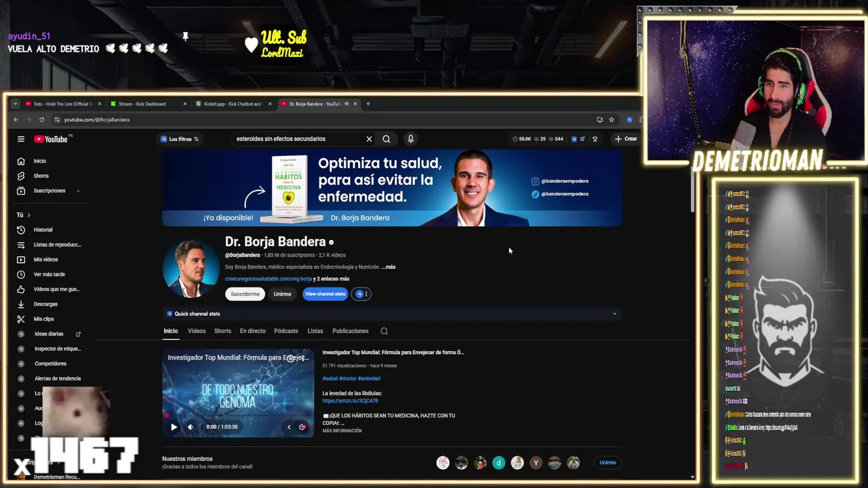Screen dimensions: 868x488
Task: Switch to the Shorts channel tab
Action: (x=222, y=331)
